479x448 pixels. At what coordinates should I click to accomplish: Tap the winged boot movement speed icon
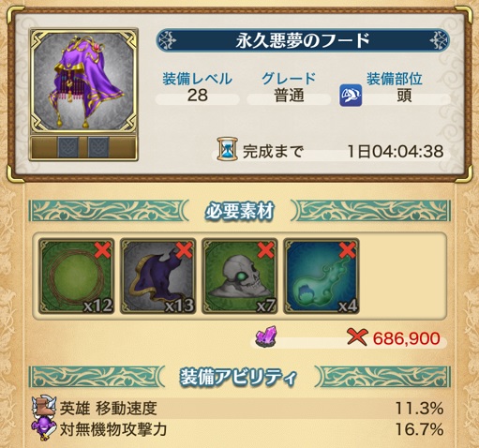click(44, 406)
